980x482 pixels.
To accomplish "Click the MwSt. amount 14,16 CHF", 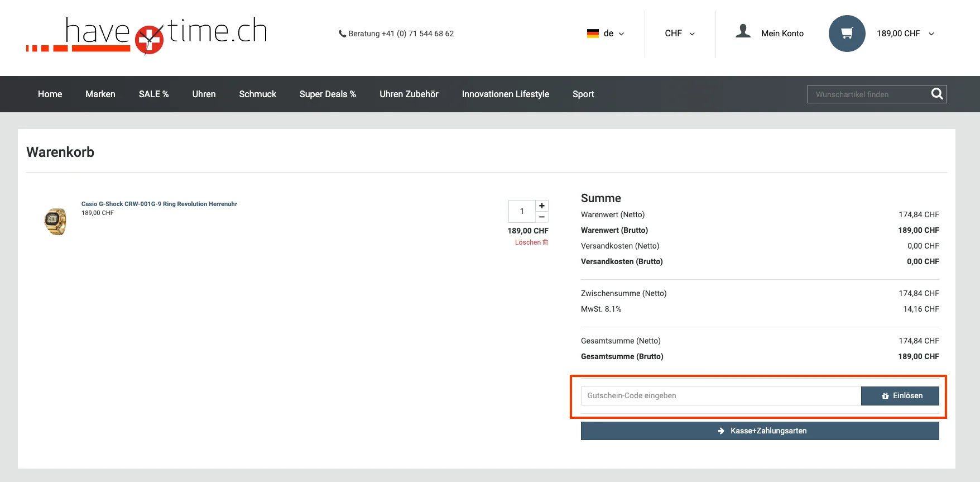I will coord(921,309).
